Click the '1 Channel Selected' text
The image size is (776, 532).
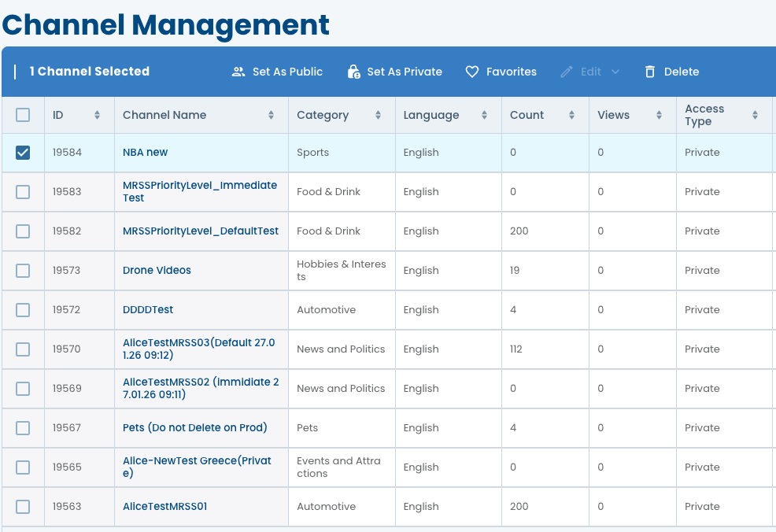(x=90, y=72)
